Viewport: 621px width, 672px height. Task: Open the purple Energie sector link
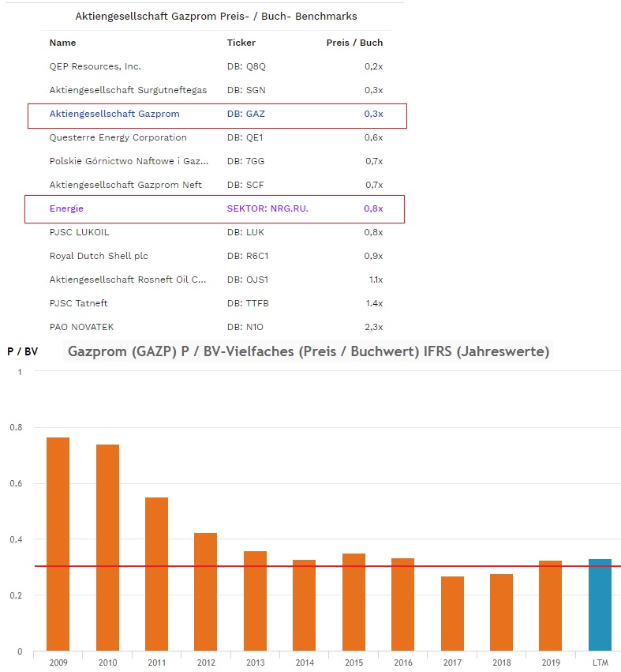[x=66, y=208]
